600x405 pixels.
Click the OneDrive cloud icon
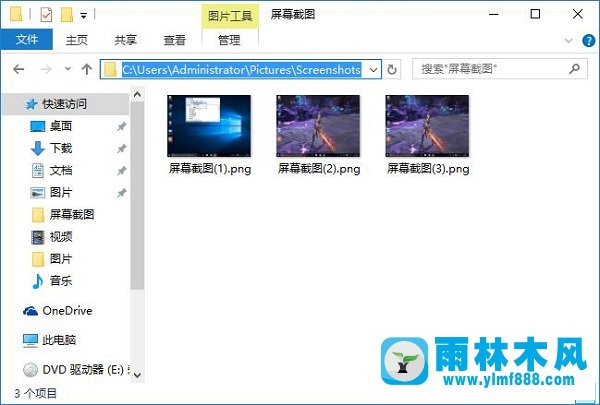pos(30,311)
